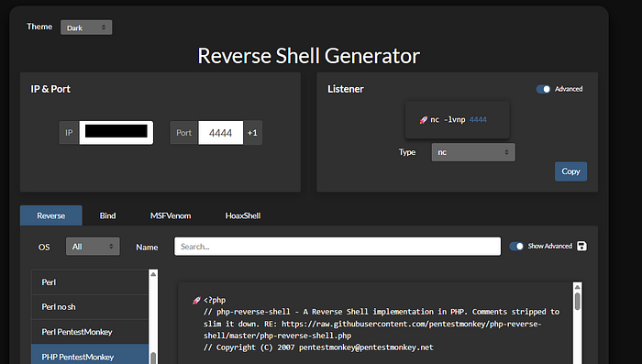Open the HoaxShell tab
This screenshot has height=364, width=642.
243,215
